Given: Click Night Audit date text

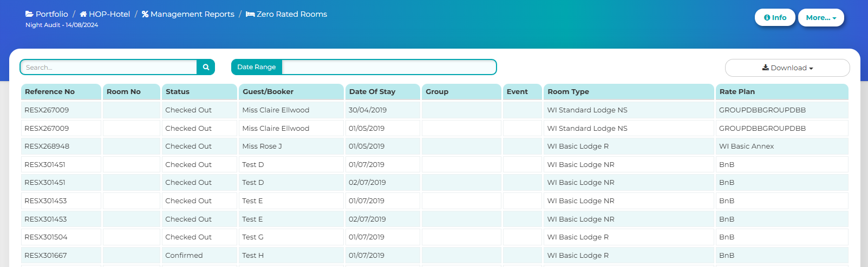Looking at the screenshot, I should (x=62, y=25).
